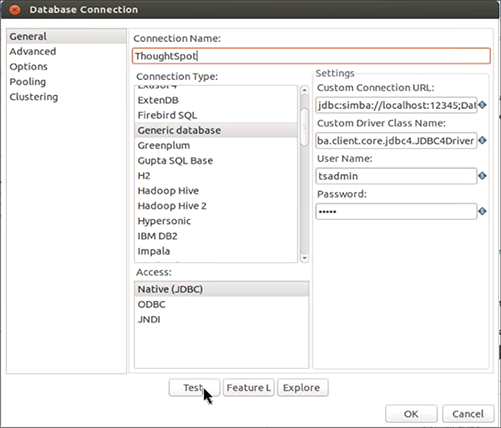
Task: Click variable icon next to Password field
Action: [482, 211]
